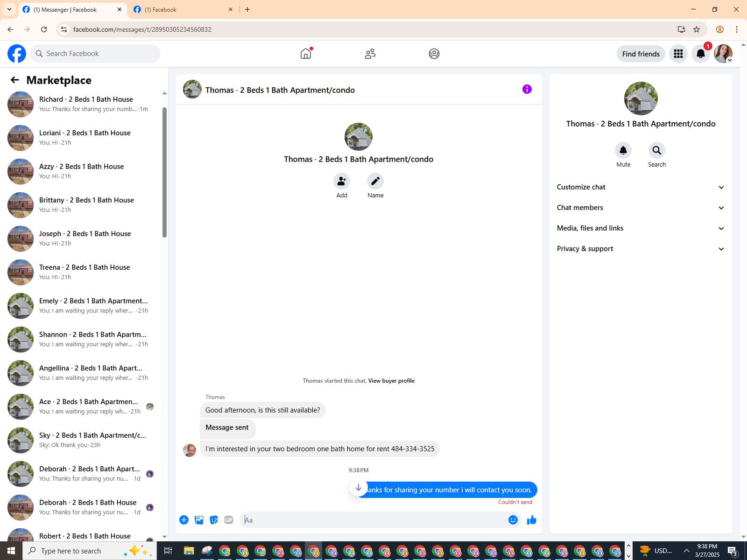Click install app icon in address bar

point(682,29)
